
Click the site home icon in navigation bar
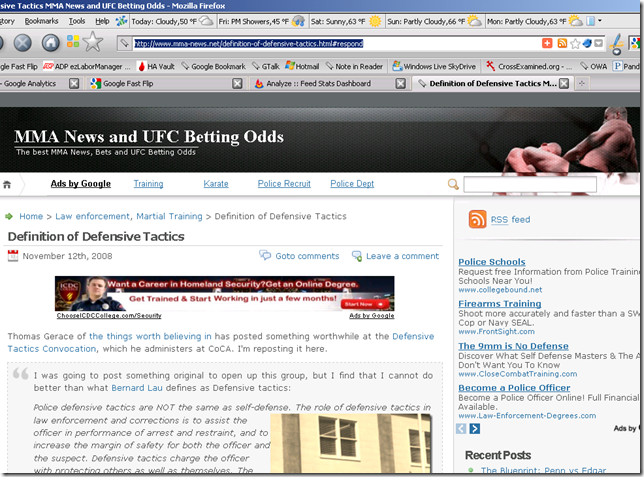click(x=7, y=185)
